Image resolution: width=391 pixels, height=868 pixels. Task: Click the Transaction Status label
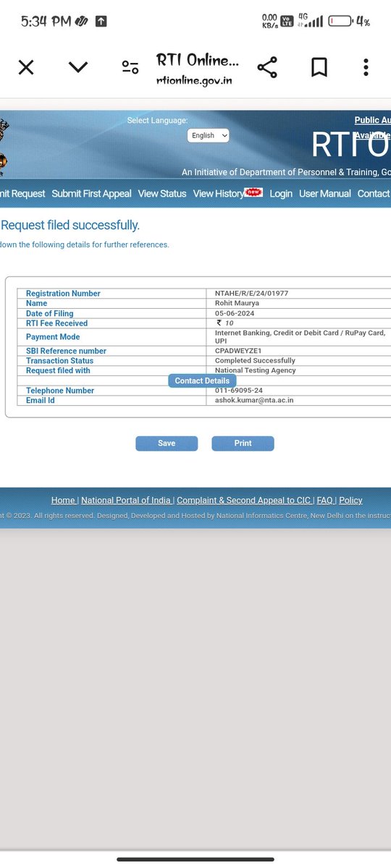pos(59,360)
